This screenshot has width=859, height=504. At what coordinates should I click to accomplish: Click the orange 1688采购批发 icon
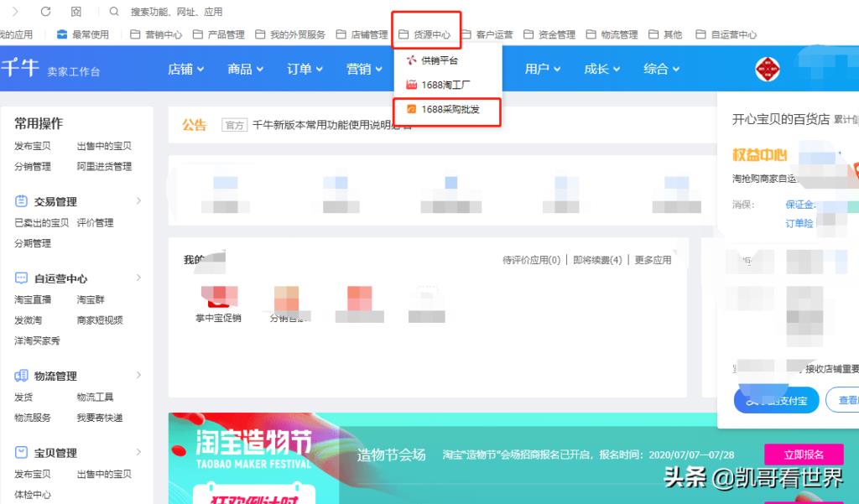pos(411,110)
